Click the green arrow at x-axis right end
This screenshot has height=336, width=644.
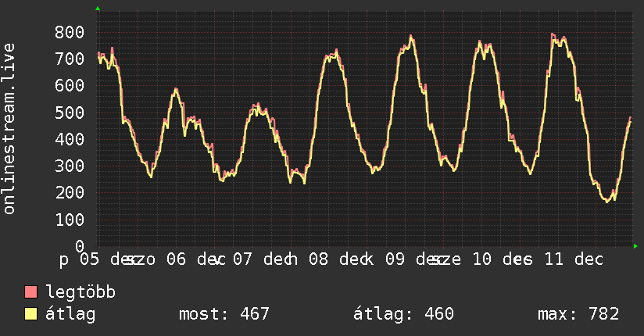click(x=636, y=246)
